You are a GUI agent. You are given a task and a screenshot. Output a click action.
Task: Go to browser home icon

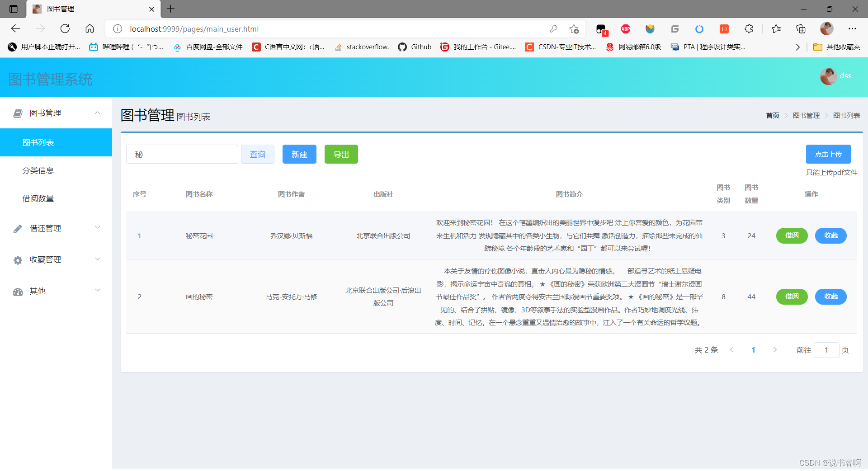pyautogui.click(x=90, y=29)
